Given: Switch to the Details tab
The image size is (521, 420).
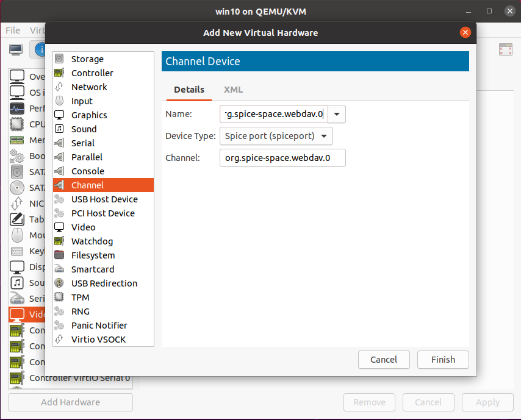Looking at the screenshot, I should coord(189,90).
